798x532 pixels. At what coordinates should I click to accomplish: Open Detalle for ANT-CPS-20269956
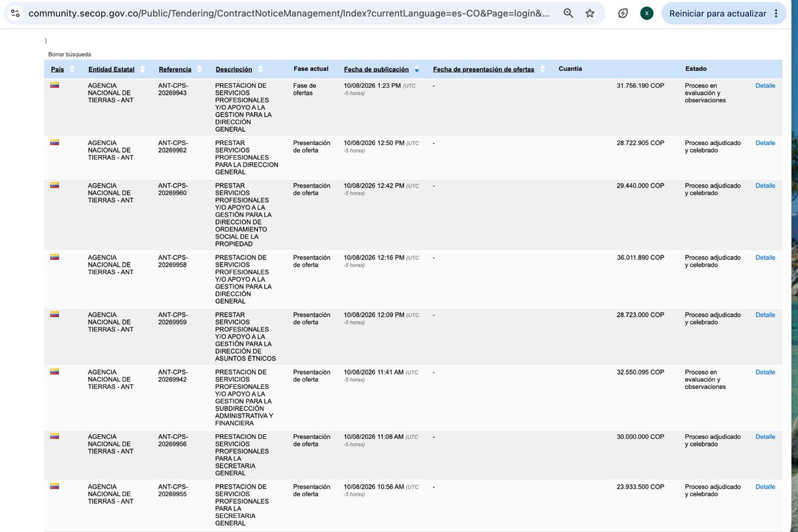(765, 436)
